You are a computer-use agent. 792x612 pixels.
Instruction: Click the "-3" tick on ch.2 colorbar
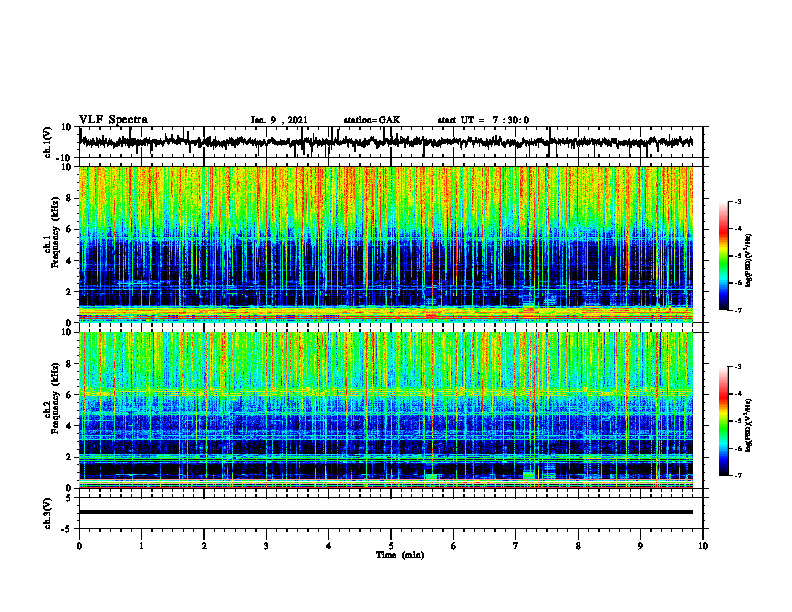click(x=738, y=367)
